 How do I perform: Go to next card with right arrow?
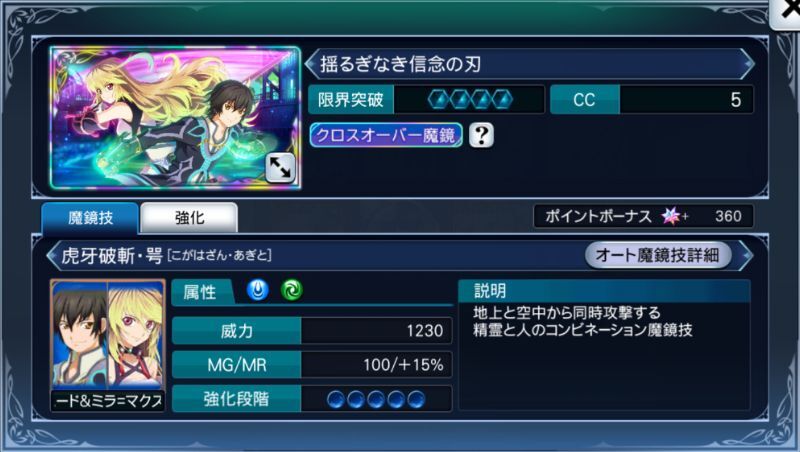[748, 64]
